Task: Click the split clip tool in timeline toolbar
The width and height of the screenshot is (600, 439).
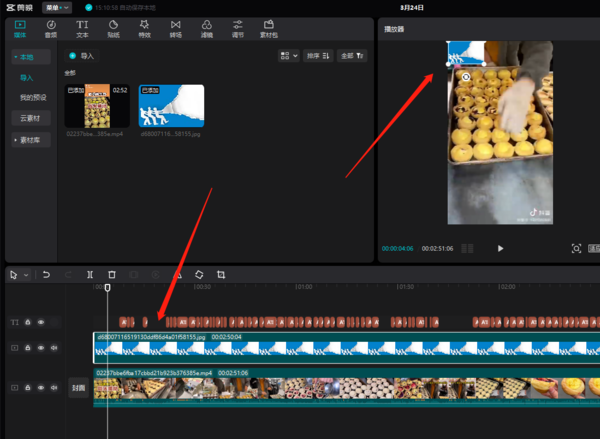Action: pos(90,274)
